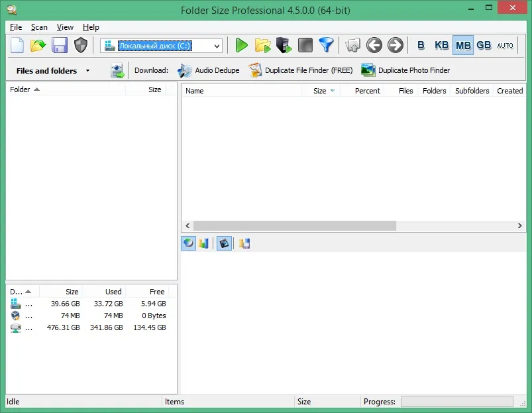Select the 39.66 GB local drive icon
The height and width of the screenshot is (413, 532).
[16, 304]
